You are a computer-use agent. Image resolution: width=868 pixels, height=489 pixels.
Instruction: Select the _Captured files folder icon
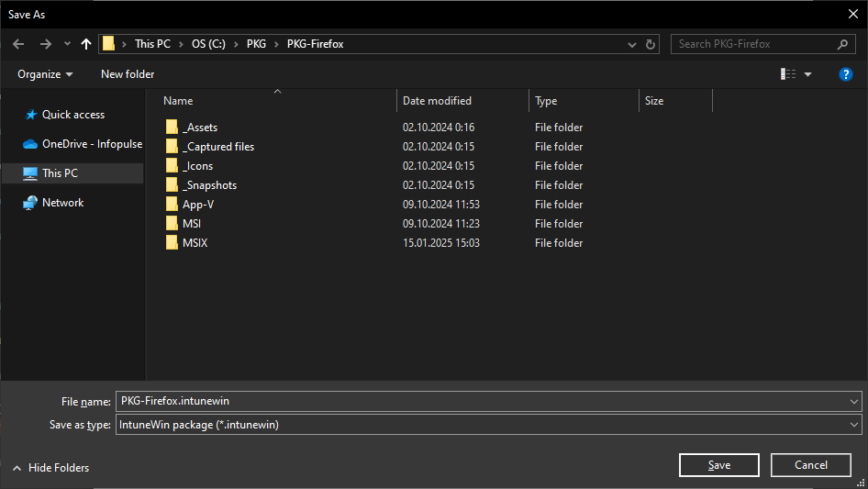tap(172, 146)
